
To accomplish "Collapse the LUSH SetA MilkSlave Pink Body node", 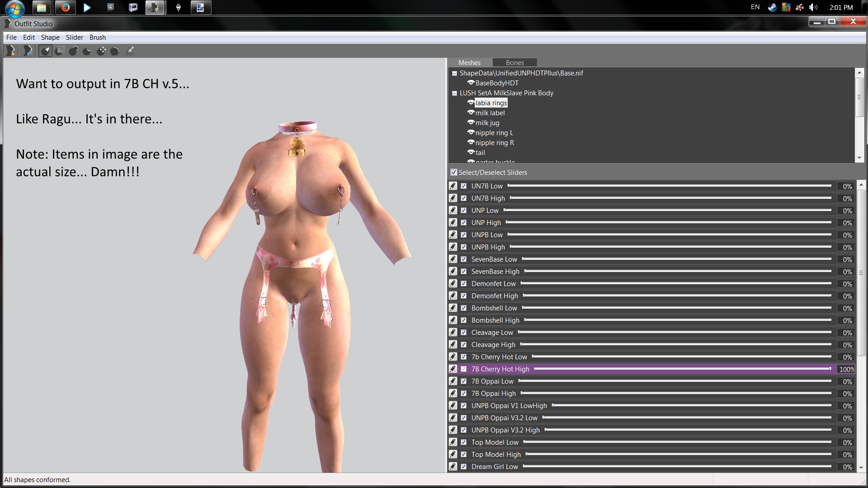I will pyautogui.click(x=454, y=94).
